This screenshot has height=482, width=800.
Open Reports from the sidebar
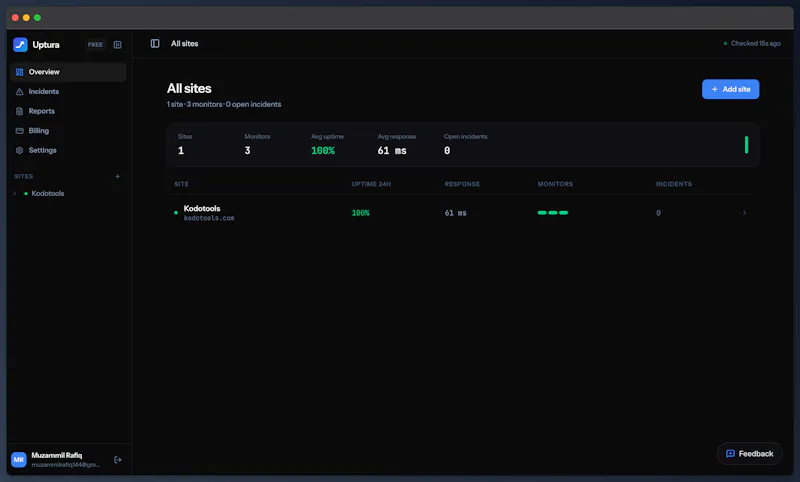68,111
